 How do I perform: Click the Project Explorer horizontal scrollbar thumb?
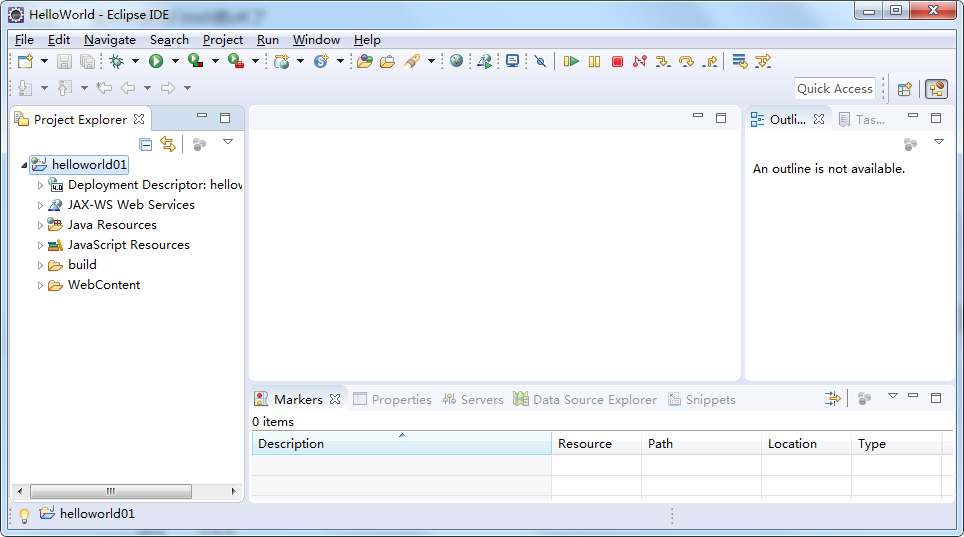111,491
